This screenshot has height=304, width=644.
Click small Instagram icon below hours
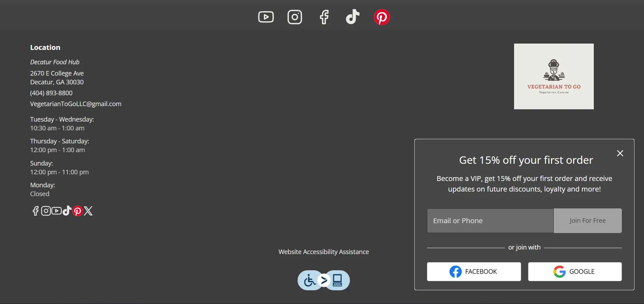(46, 211)
